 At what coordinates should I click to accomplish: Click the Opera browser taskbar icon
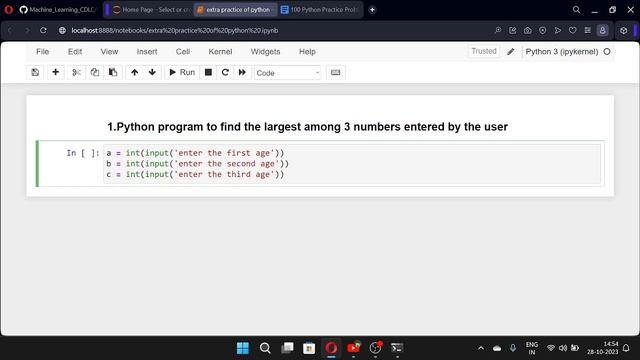click(x=331, y=348)
